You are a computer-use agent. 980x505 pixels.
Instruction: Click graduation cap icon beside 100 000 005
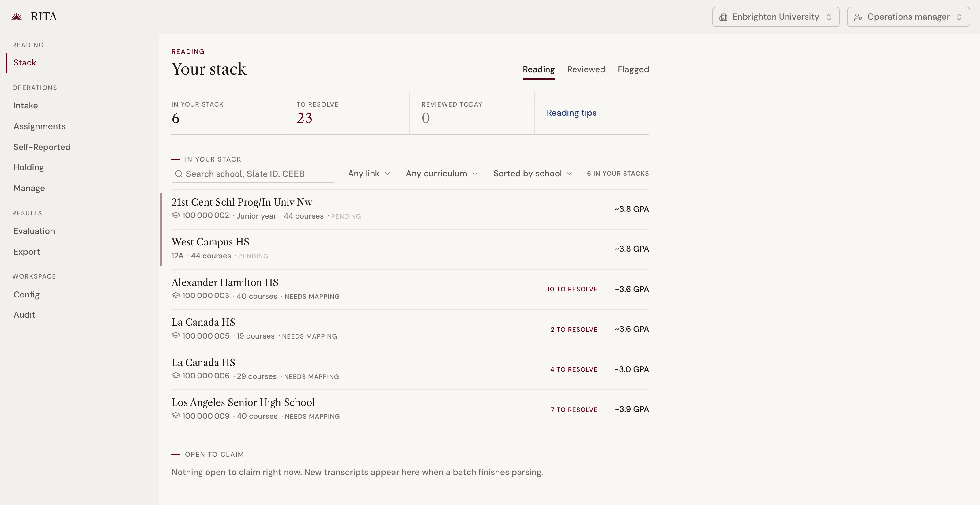coord(175,335)
